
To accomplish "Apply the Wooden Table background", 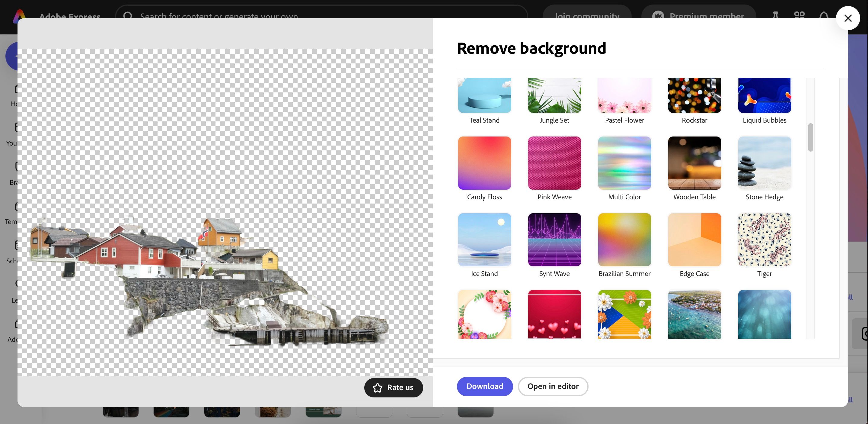I will click(x=694, y=163).
